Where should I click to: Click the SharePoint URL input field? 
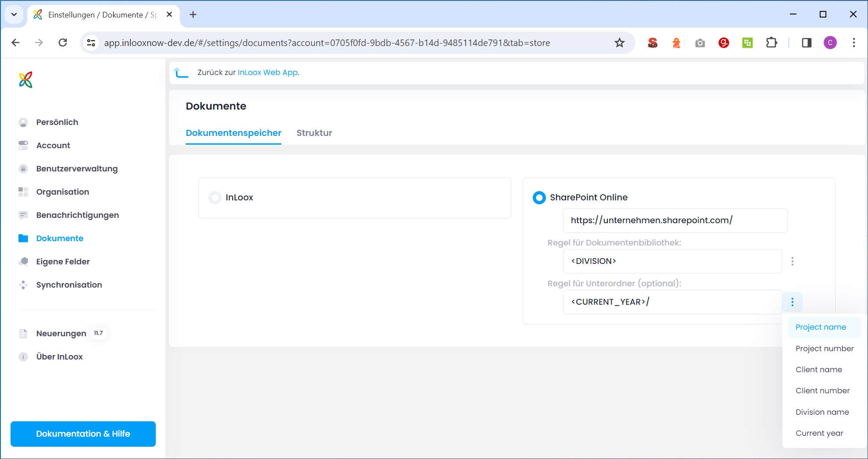[675, 221]
